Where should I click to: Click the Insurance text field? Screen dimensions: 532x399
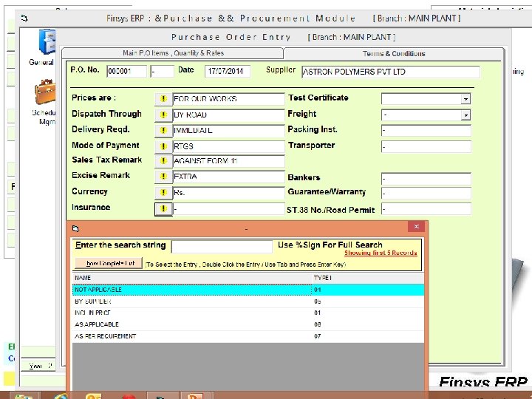(228, 208)
